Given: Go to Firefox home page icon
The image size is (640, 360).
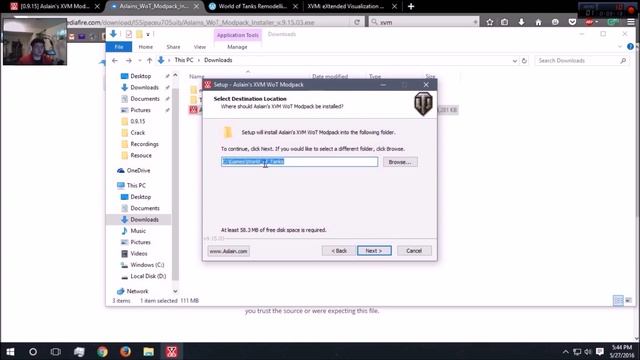Looking at the screenshot, I should pos(538,22).
